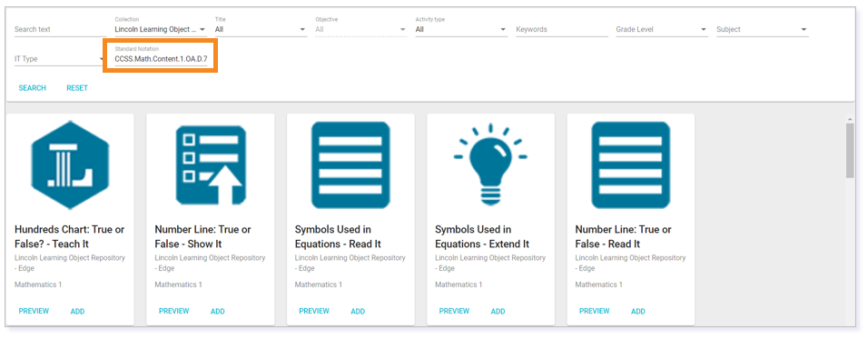Add Number Line: True or False - Show It
Viewport: 868px width, 339px height.
click(x=218, y=312)
